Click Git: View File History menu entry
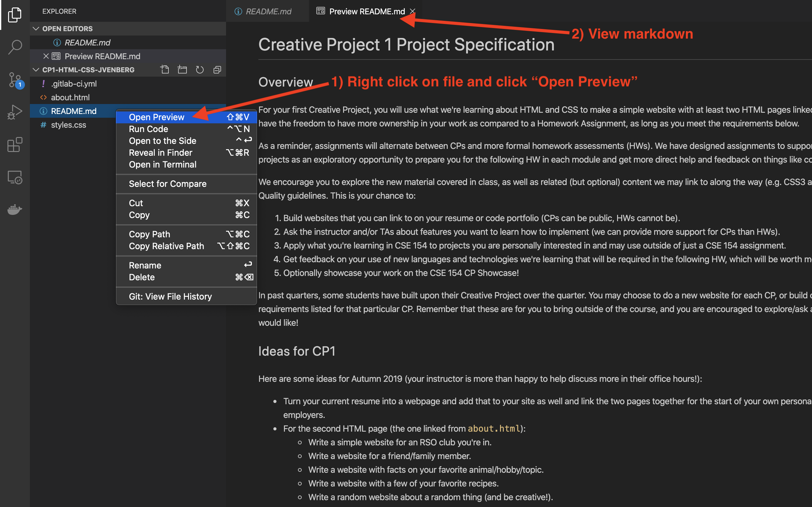The height and width of the screenshot is (507, 812). coord(170,296)
